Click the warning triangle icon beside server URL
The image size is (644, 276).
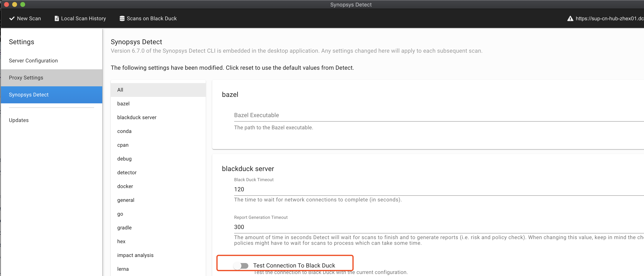(x=570, y=18)
